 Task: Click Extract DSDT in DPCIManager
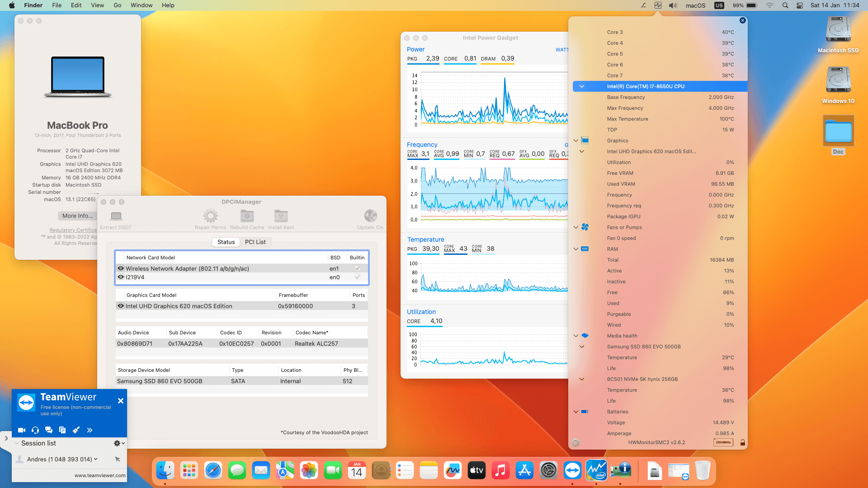pyautogui.click(x=116, y=220)
